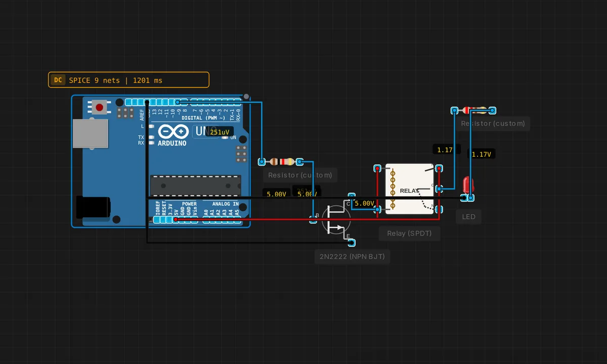Viewport: 607px width, 364px height.
Task: Select the Arduino's black power jack
Action: 93,207
